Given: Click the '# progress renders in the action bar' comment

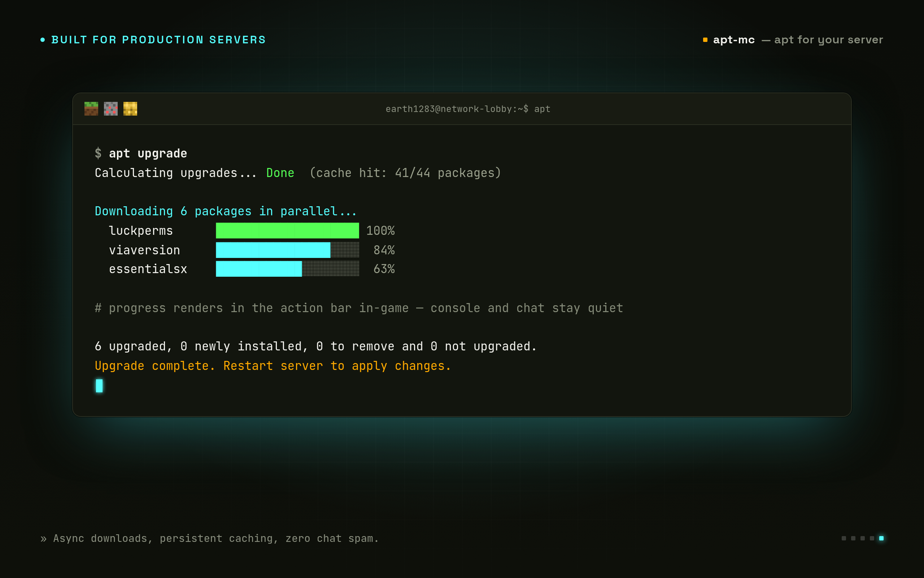Looking at the screenshot, I should 359,308.
